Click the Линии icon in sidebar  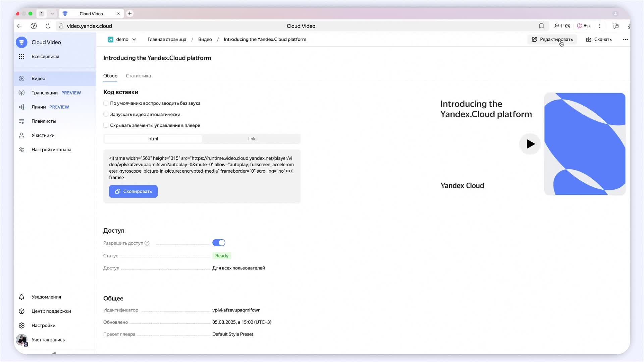pos(21,107)
